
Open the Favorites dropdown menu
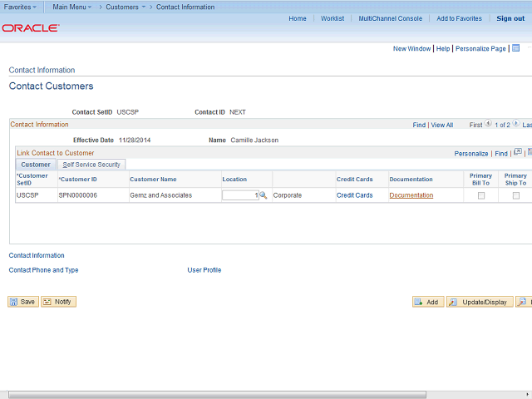point(20,7)
